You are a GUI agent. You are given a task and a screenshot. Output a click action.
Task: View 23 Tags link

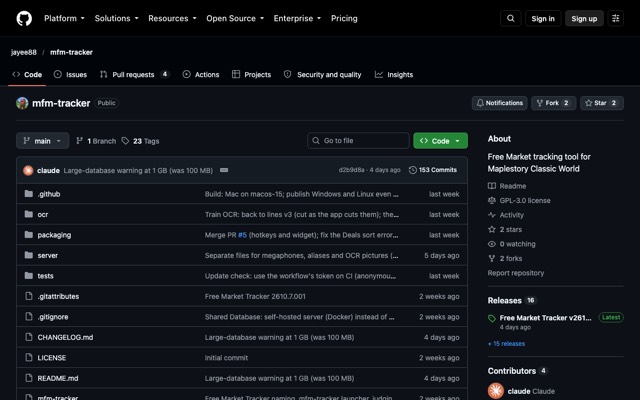coord(141,141)
